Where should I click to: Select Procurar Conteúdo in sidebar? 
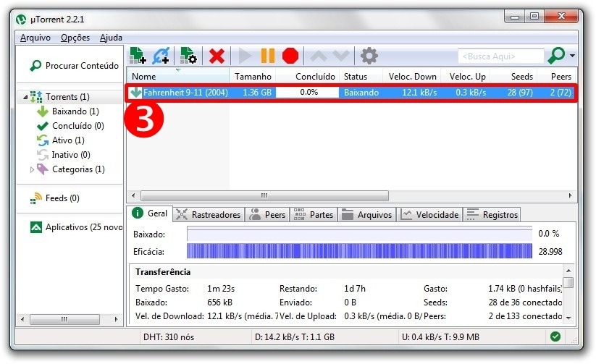tap(74, 66)
